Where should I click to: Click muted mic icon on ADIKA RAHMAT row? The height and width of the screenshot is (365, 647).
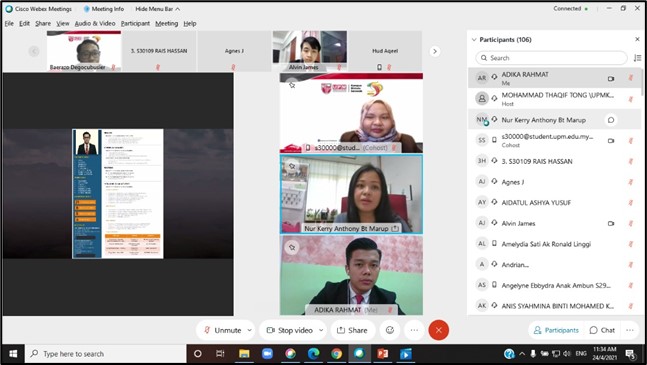pos(630,78)
